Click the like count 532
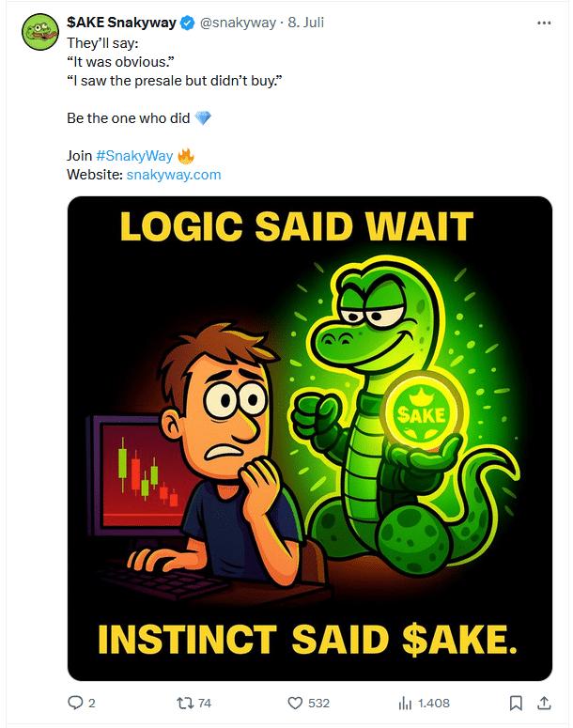573x728 pixels. [x=319, y=703]
